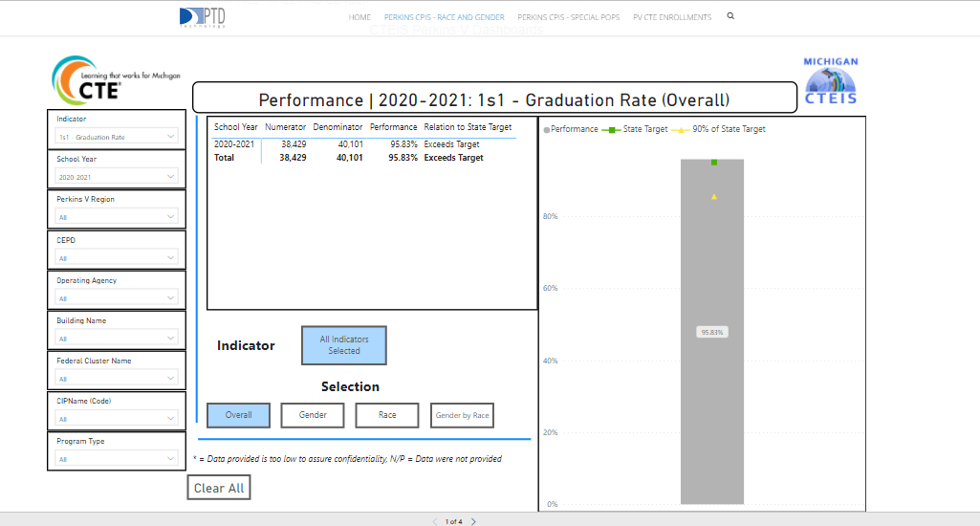
Task: Open the Indicator dropdown
Action: click(x=117, y=137)
